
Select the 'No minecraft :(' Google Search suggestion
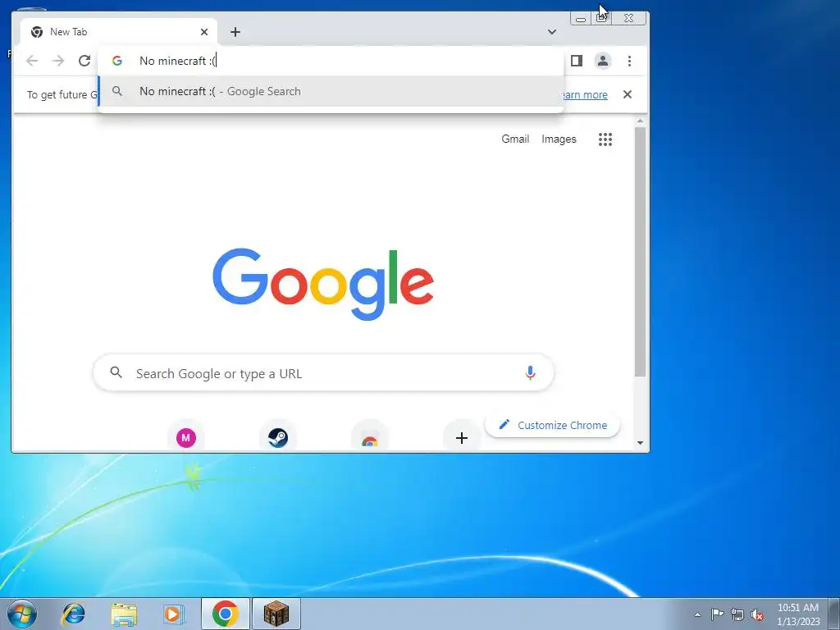pos(331,92)
